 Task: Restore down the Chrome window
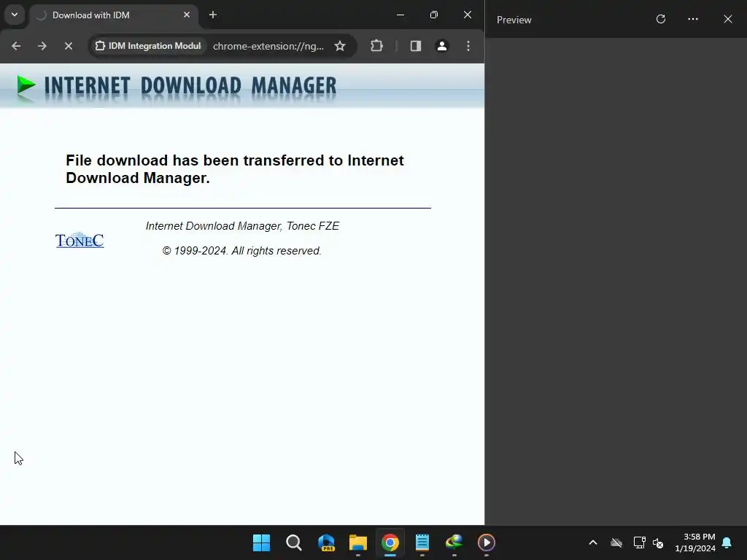coord(433,15)
